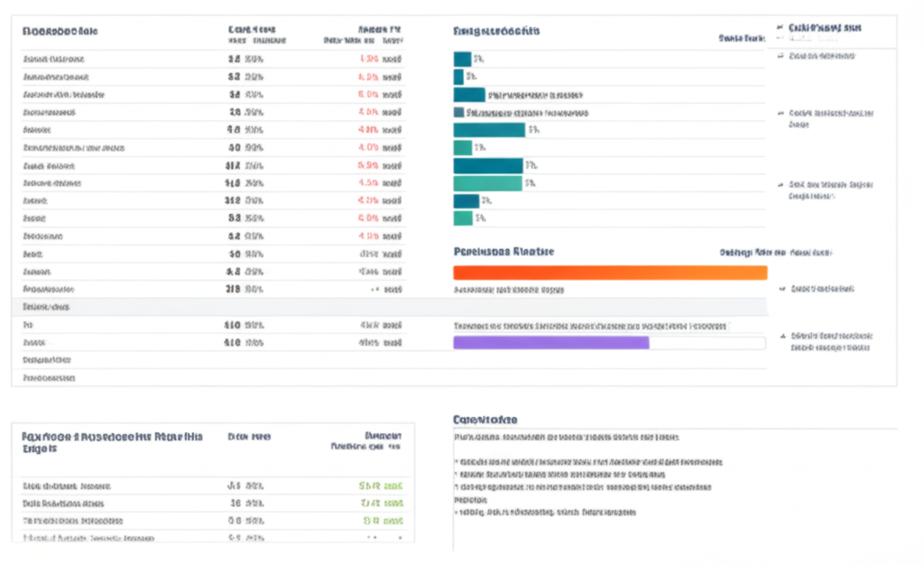Click the arrow icon of the second sidebar item
The width and height of the screenshot is (924, 565).
tap(780, 56)
